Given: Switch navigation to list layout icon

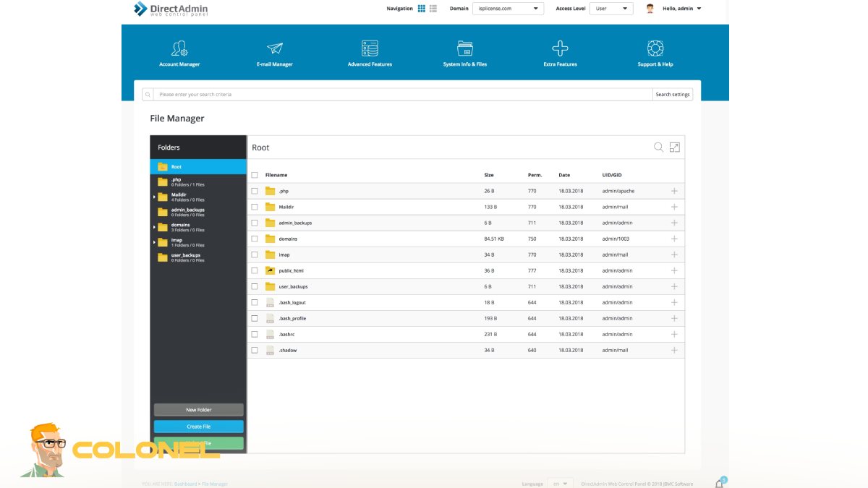Looking at the screenshot, I should [x=432, y=8].
